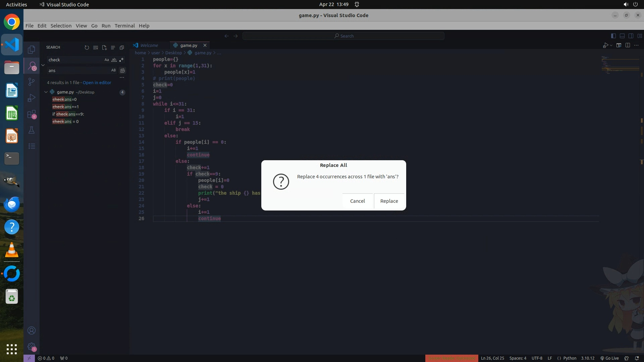This screenshot has width=644, height=362.
Task: Open a new search editor
Action: pyautogui.click(x=104, y=48)
